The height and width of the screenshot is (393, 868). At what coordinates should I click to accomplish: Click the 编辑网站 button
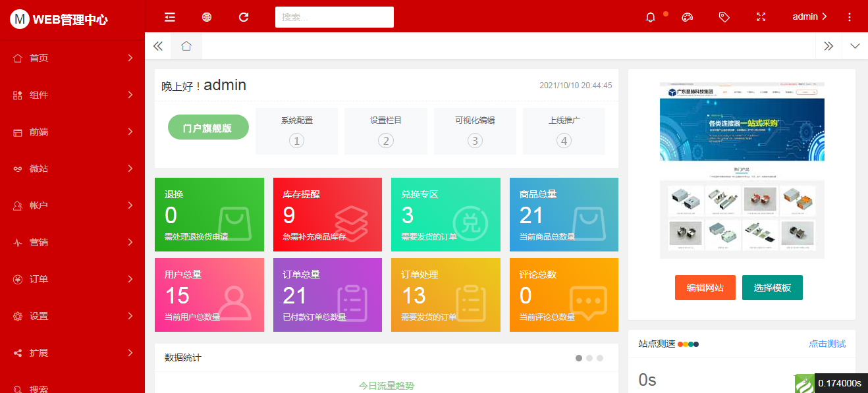704,288
